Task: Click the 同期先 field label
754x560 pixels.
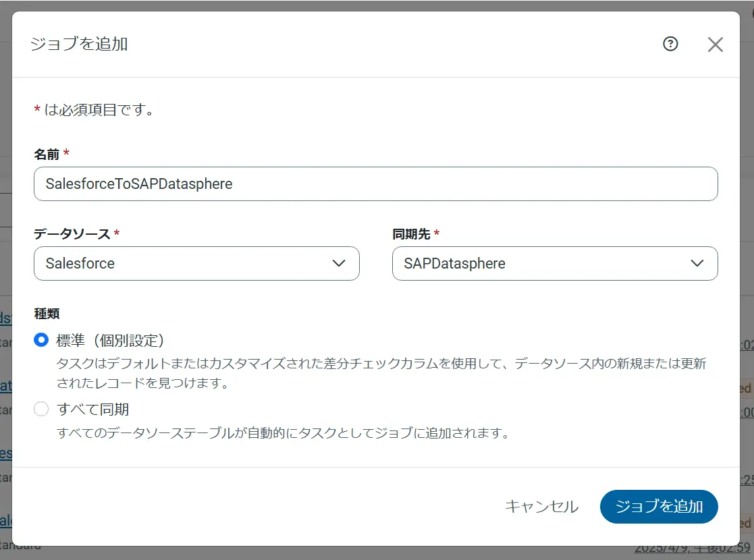Action: pos(411,234)
